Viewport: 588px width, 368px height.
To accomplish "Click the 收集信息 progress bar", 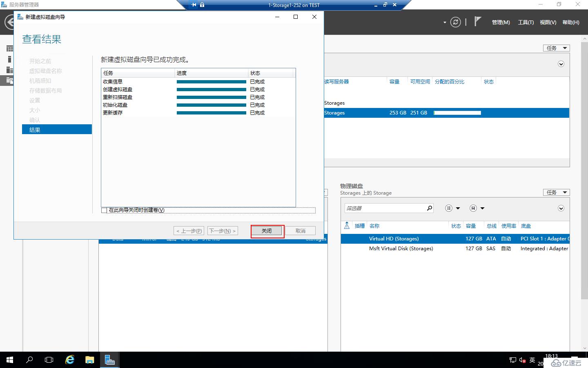I will (x=212, y=82).
